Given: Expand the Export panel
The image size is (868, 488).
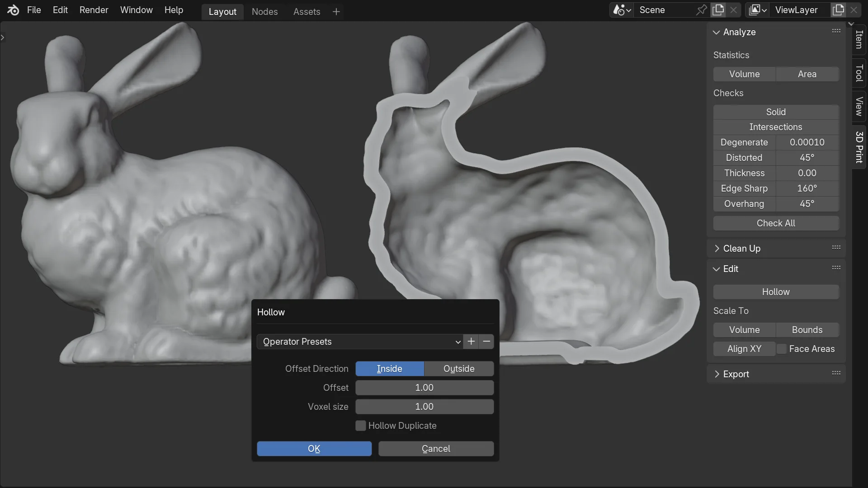Looking at the screenshot, I should (736, 374).
